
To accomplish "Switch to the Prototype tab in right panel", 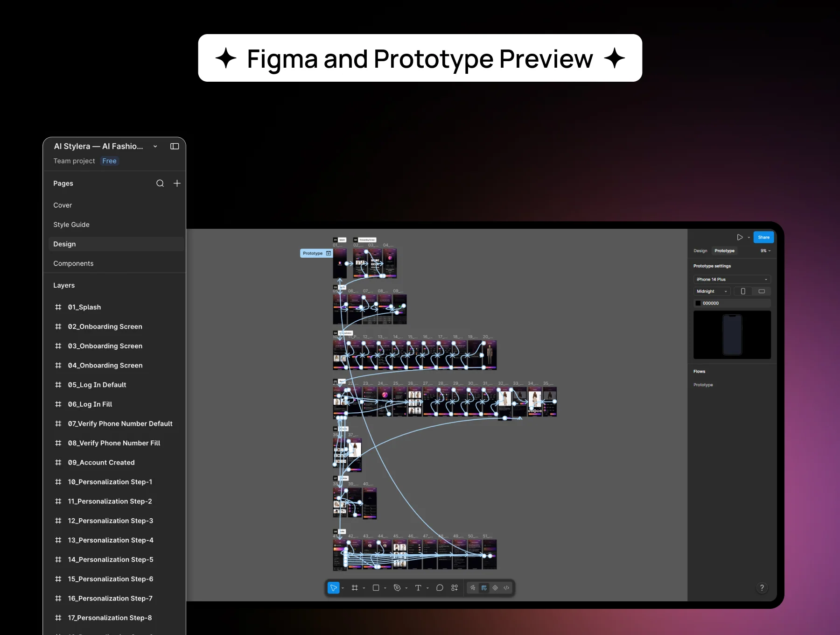I will (x=724, y=251).
